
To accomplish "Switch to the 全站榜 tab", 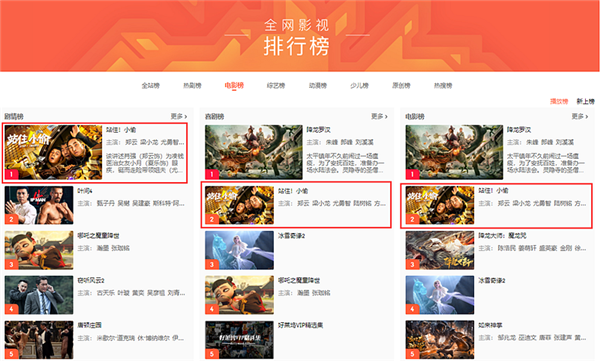I will (150, 85).
